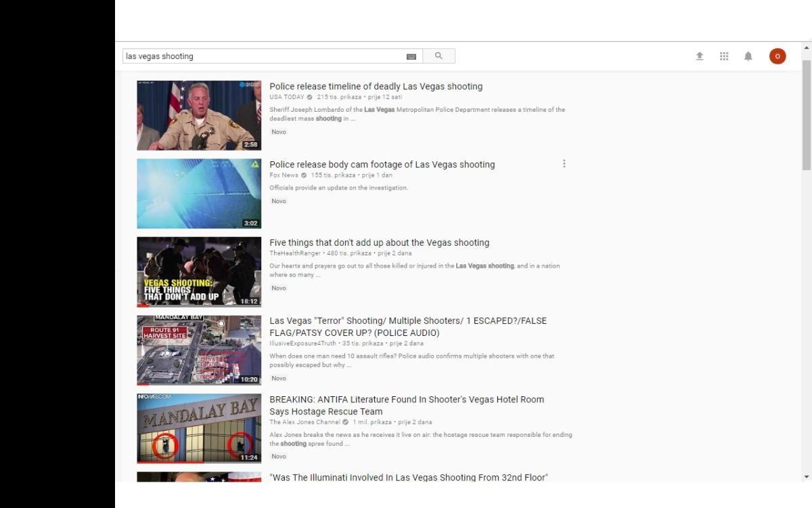
Task: Click the search magnifier button
Action: [438, 56]
